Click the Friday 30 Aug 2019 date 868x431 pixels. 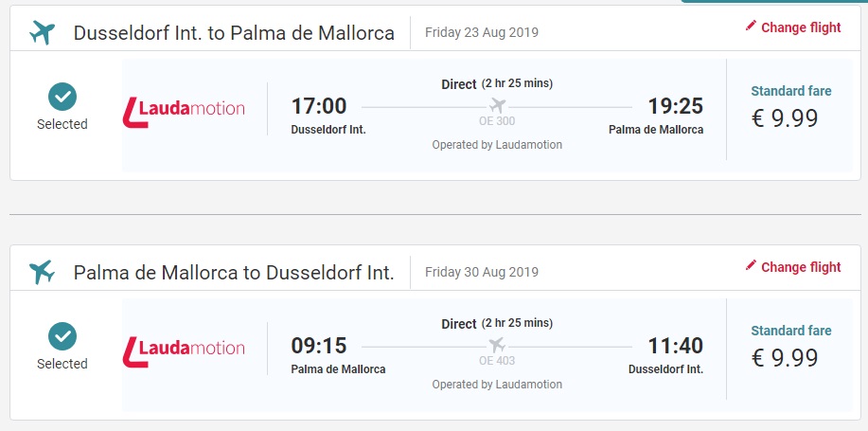tap(482, 272)
